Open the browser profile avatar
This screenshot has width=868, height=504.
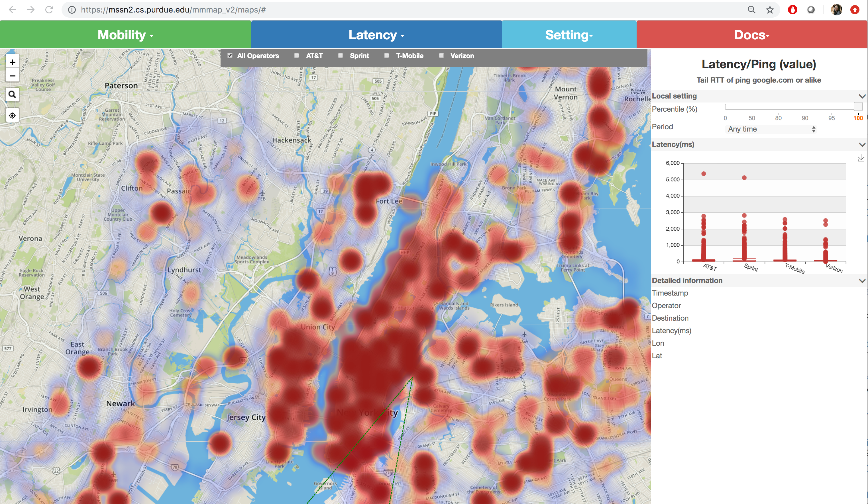click(836, 10)
